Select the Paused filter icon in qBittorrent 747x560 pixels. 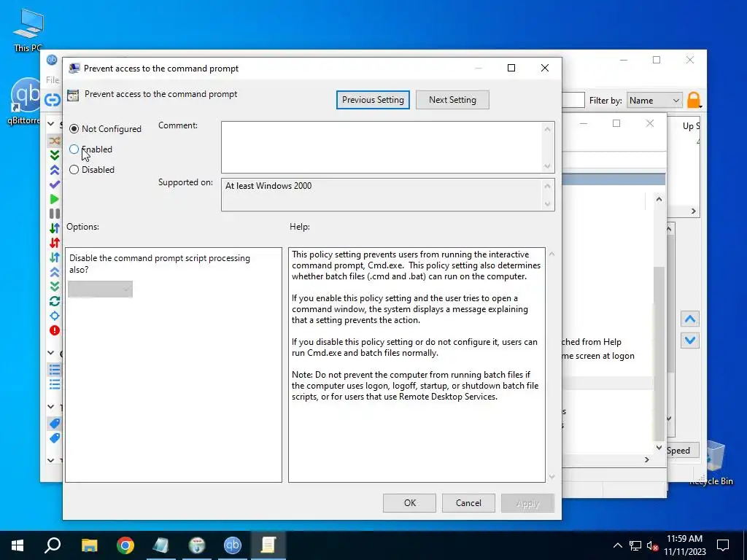(x=55, y=214)
